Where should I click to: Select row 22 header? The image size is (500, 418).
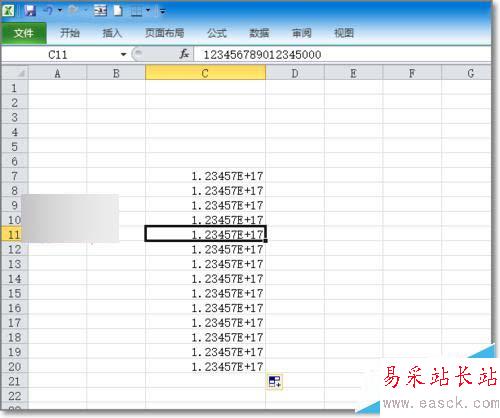tap(15, 396)
